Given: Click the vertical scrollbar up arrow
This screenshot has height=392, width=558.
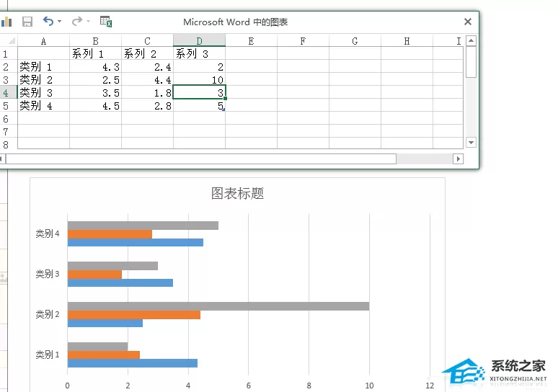Looking at the screenshot, I should click(x=471, y=40).
